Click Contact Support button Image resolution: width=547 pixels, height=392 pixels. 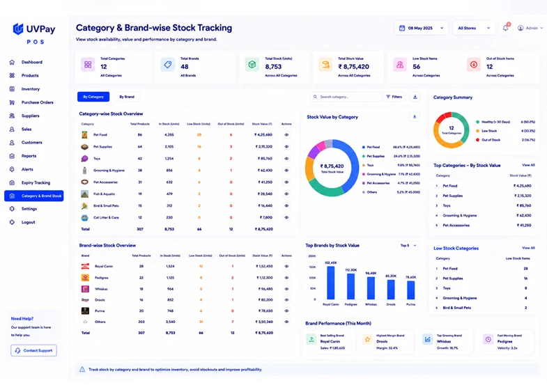(x=34, y=350)
